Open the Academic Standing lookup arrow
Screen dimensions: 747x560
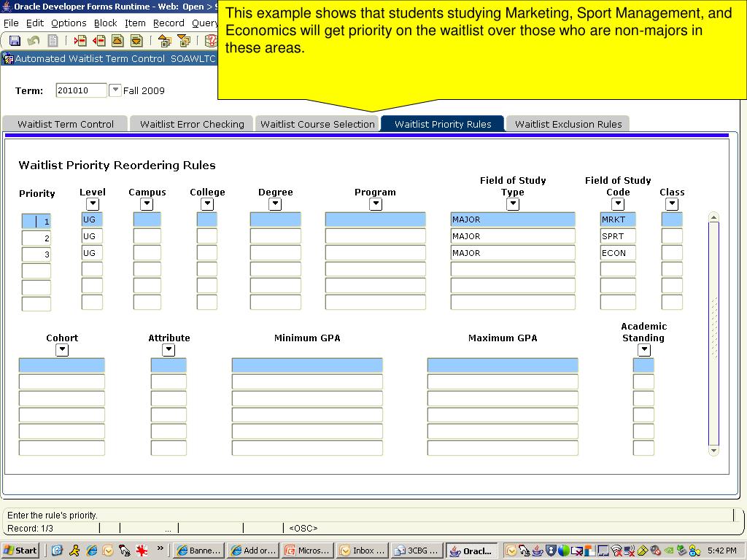(643, 350)
